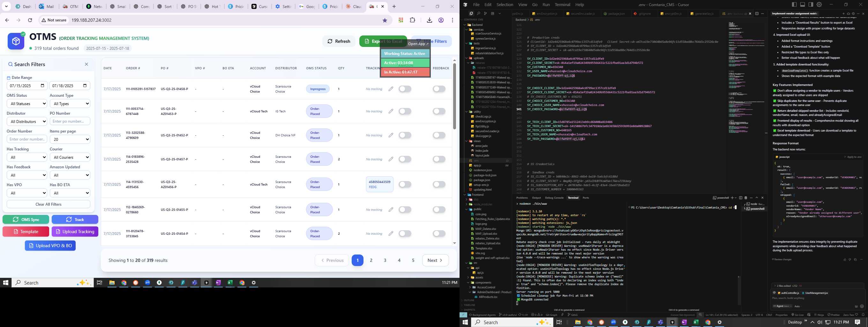
Task: Toggle Feedback switch for order 113-3202588-4790609
Action: click(x=439, y=135)
